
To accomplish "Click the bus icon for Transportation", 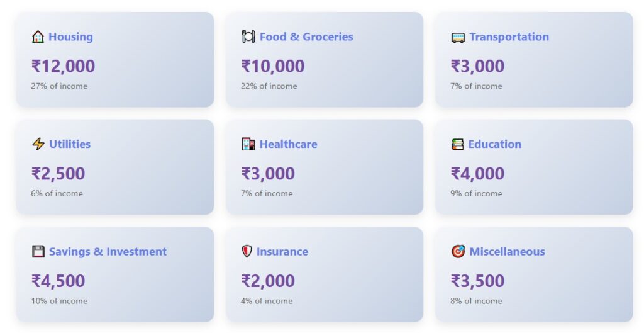I will 457,38.
